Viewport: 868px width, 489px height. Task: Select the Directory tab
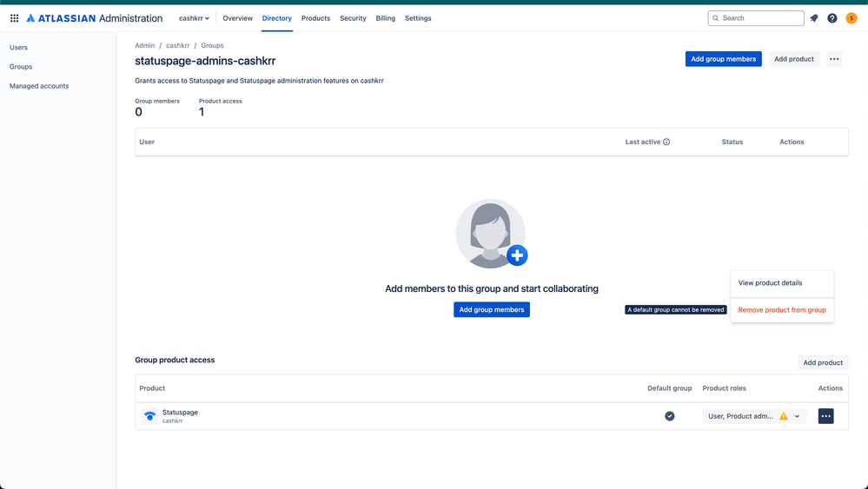(x=277, y=18)
